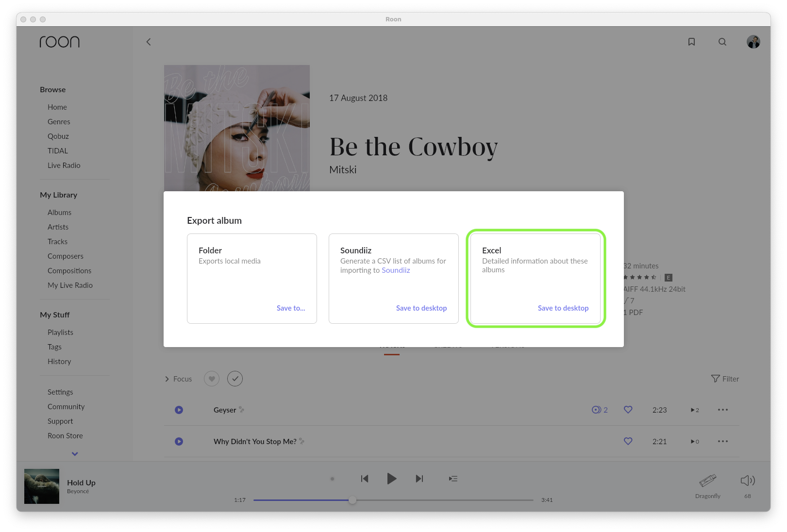Open more options for Why Didn't You Stop Me?

[x=723, y=441]
